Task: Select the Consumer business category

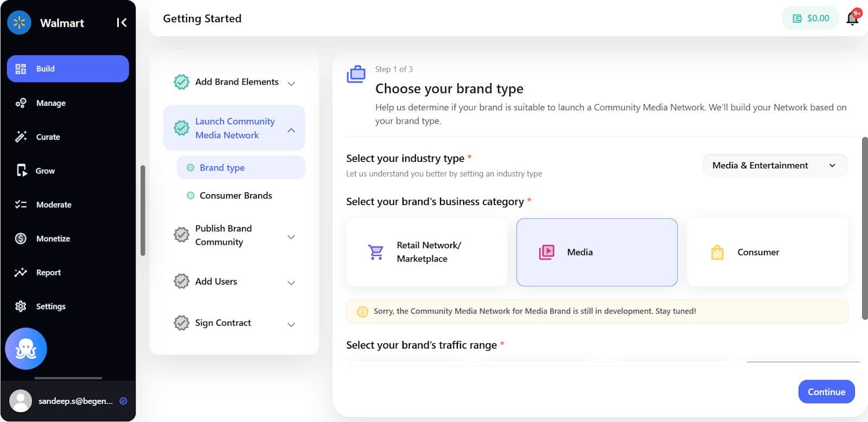Action: 767,252
